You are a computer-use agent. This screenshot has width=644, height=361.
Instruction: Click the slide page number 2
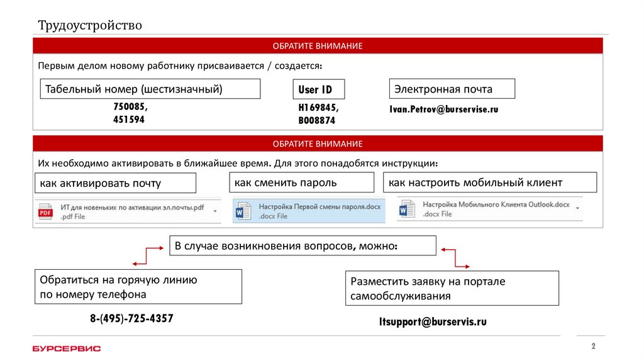pyautogui.click(x=594, y=346)
